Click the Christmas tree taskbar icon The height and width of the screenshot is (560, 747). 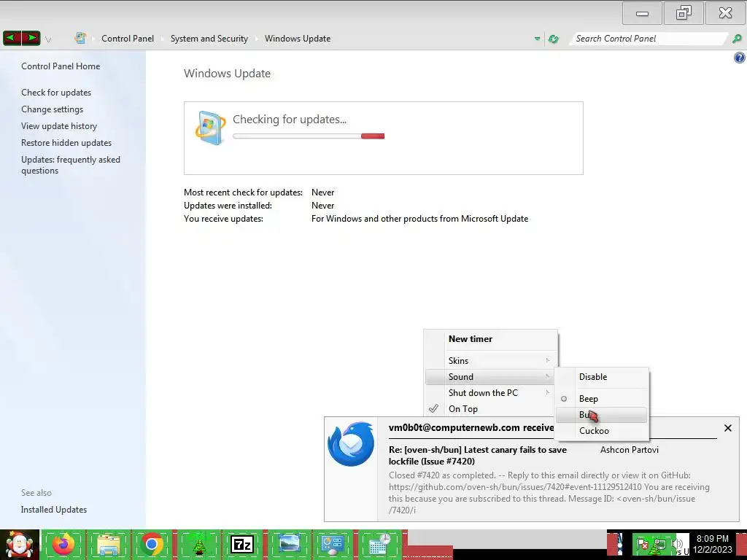(x=199, y=545)
